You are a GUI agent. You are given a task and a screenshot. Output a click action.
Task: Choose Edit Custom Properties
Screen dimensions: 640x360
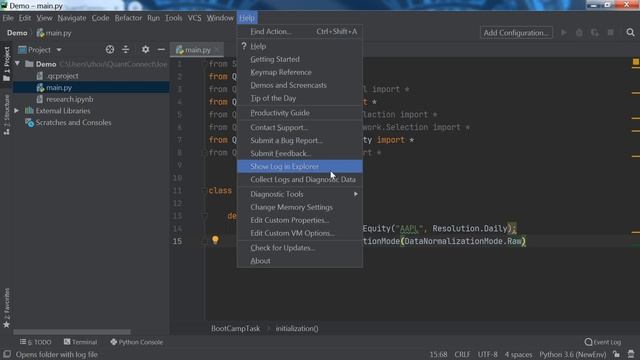(300, 220)
